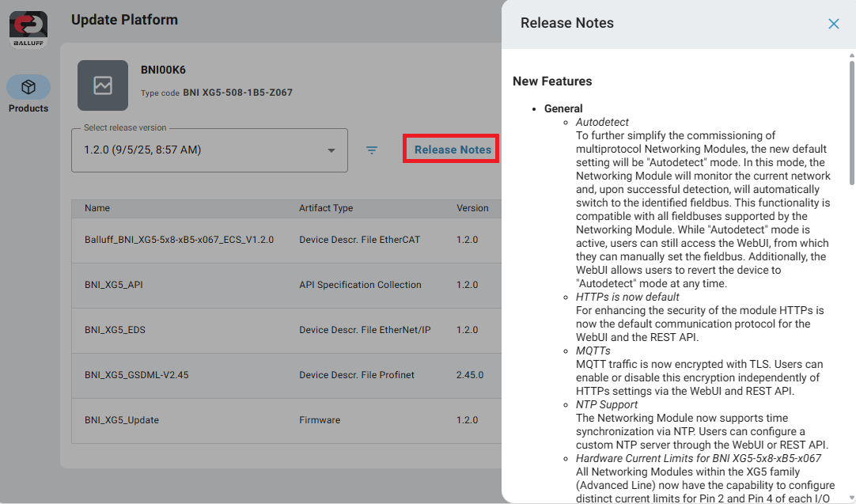
Task: Click the Release Notes panel scrollbar
Action: (x=851, y=119)
